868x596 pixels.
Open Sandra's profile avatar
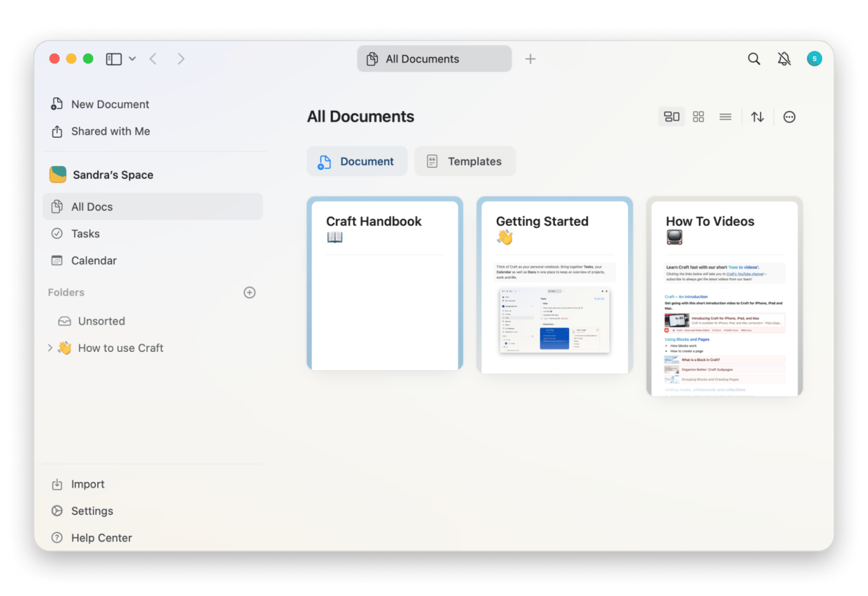point(814,58)
